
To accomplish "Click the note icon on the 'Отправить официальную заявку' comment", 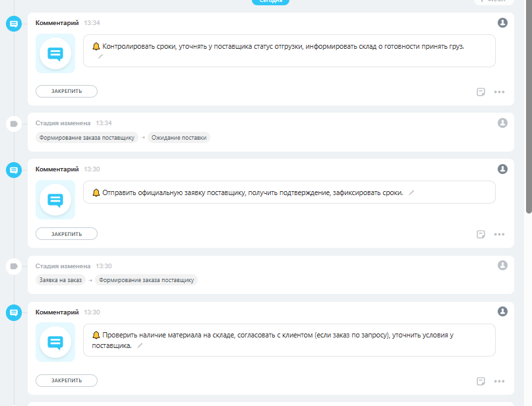I will [x=481, y=234].
